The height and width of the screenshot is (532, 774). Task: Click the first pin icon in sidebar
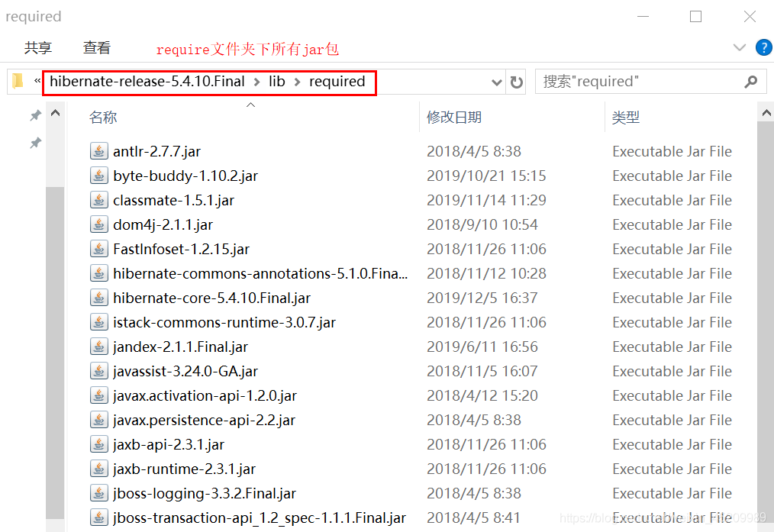pyautogui.click(x=35, y=115)
